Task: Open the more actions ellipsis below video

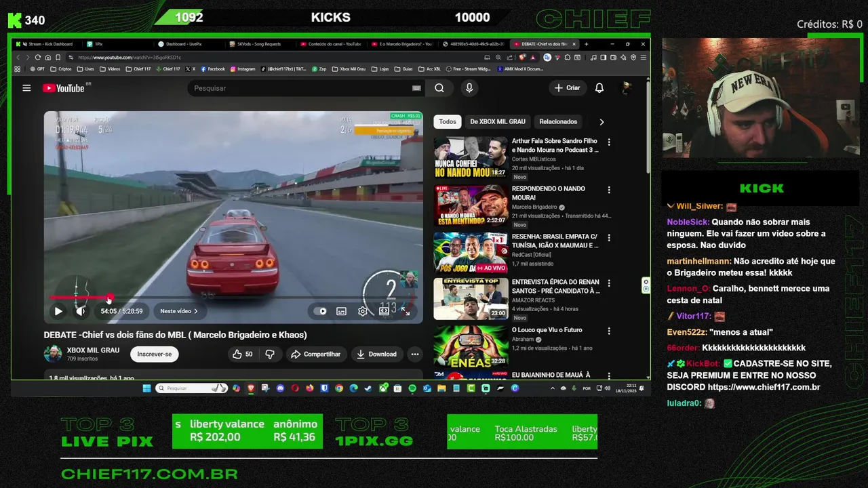Action: (x=415, y=354)
